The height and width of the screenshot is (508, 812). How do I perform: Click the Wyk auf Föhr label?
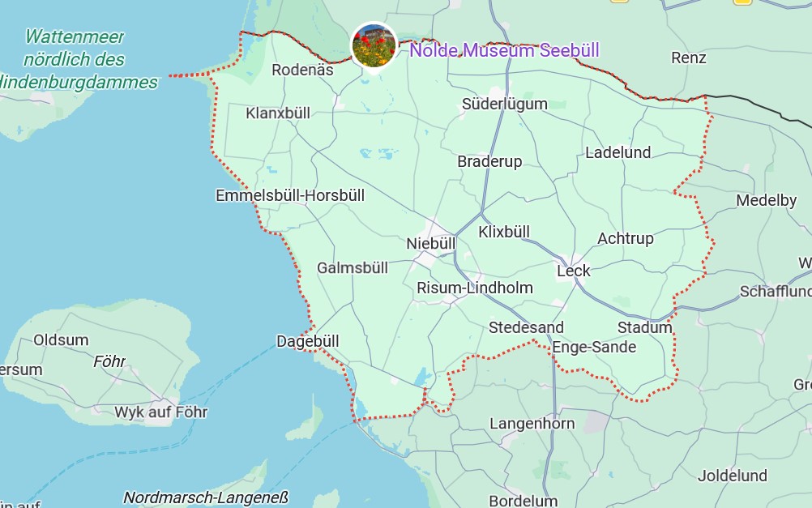(161, 412)
